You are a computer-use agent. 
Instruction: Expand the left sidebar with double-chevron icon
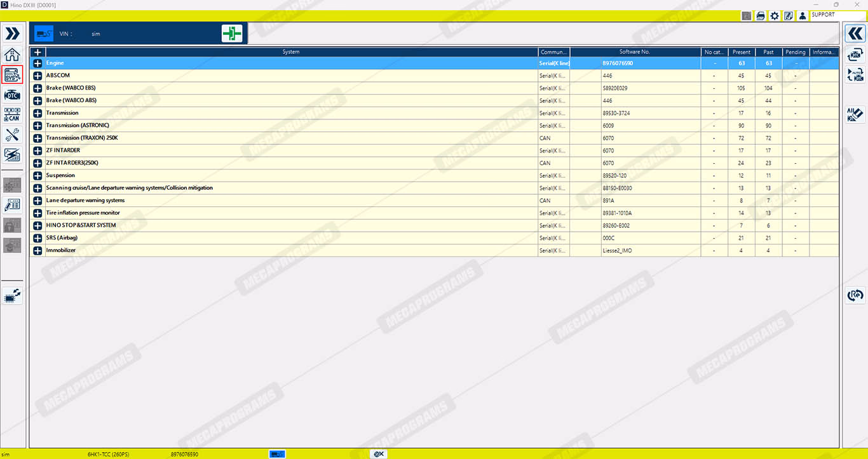12,34
